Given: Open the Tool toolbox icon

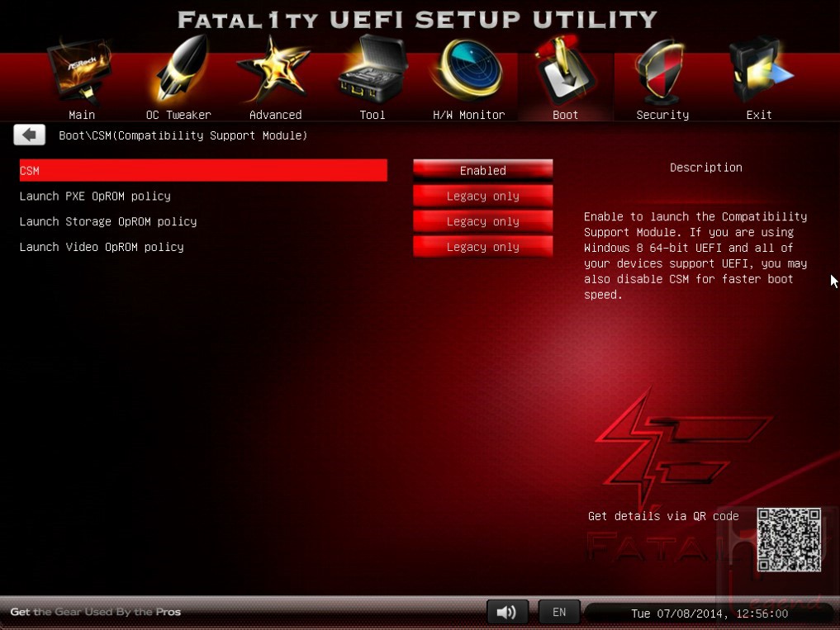Looking at the screenshot, I should pos(373,69).
